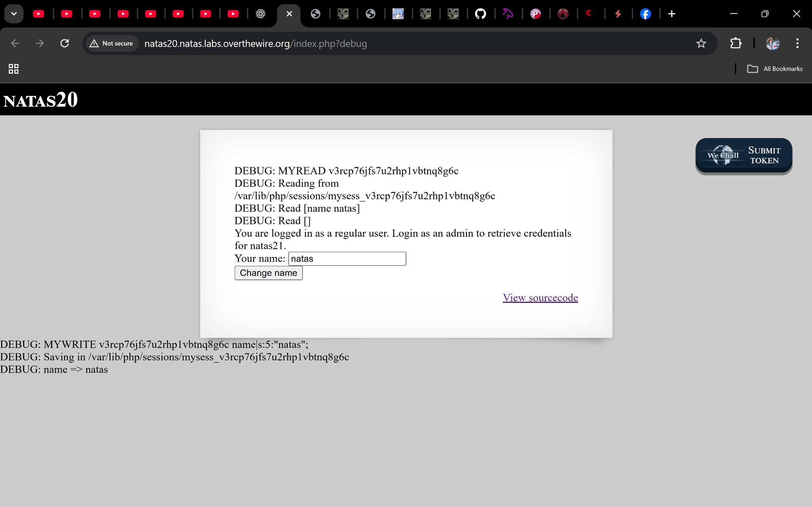Open the Extensions puzzle icon

736,43
